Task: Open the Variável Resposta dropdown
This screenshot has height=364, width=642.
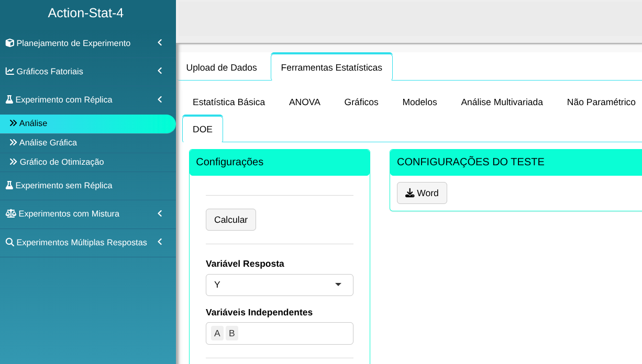Action: [279, 285]
